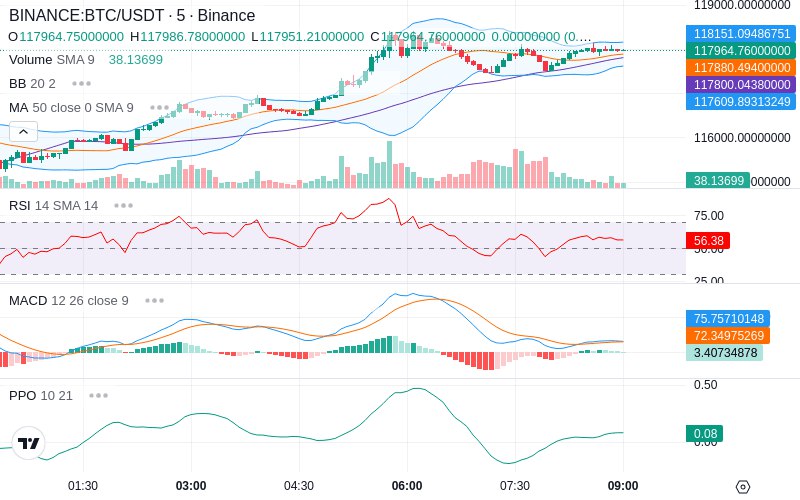
Task: Click the MACD histogram value 3.40734878
Action: click(x=724, y=353)
